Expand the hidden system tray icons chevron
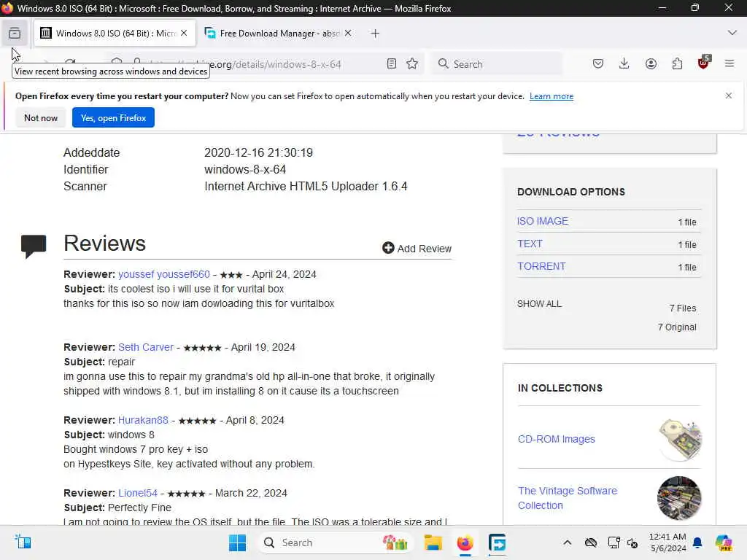This screenshot has height=560, width=747. 567,542
